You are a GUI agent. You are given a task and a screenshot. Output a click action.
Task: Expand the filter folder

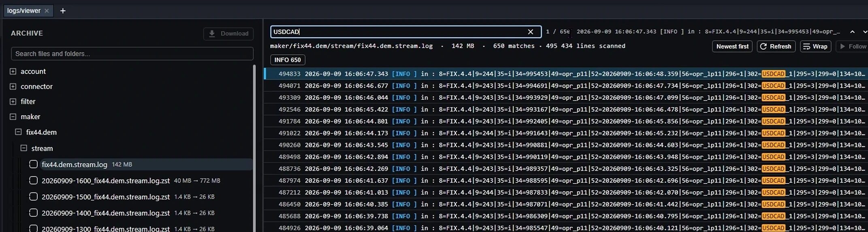click(x=13, y=101)
